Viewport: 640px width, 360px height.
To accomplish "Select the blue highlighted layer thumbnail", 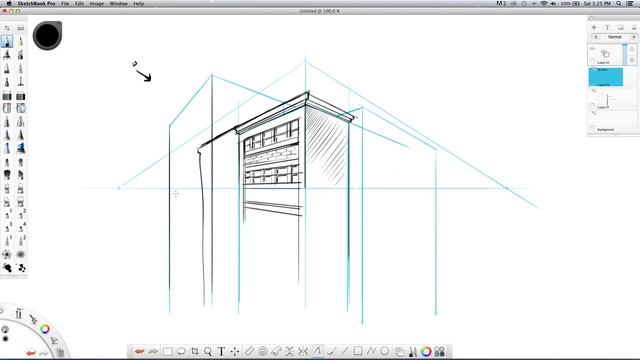I will pos(606,77).
